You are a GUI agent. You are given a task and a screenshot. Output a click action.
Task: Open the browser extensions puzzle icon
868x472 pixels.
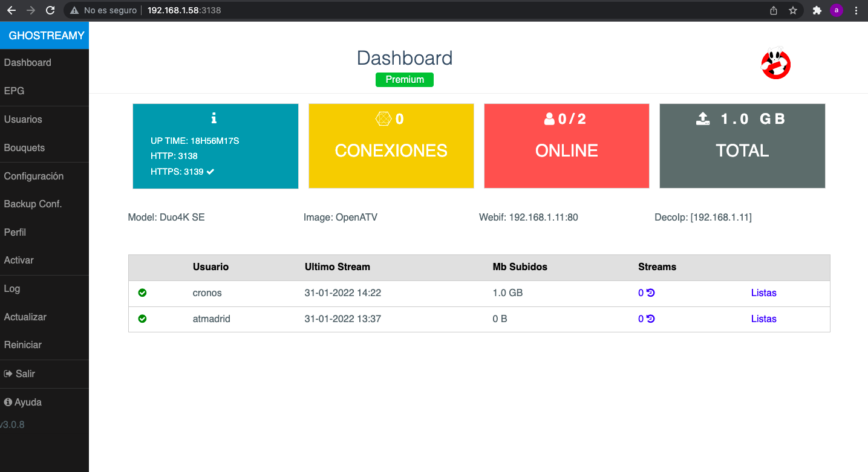[x=817, y=10]
